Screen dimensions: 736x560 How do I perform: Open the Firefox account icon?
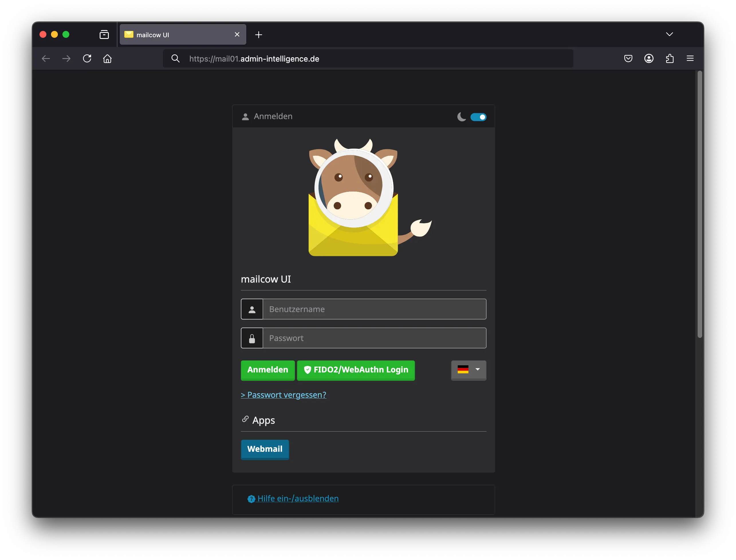tap(649, 59)
